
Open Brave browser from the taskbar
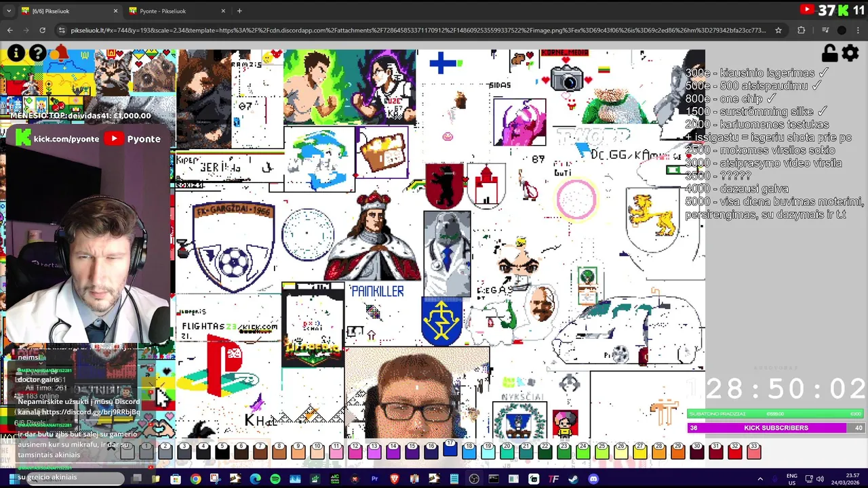[x=394, y=479]
